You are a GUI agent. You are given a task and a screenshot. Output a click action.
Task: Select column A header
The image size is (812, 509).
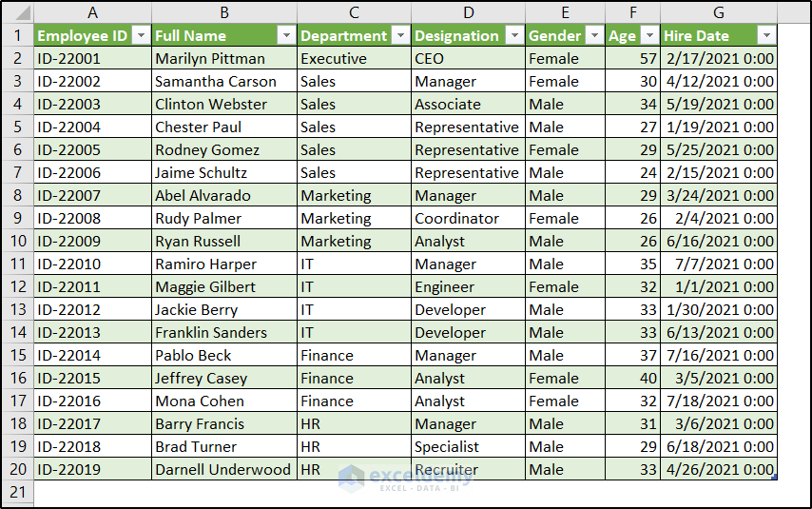point(92,12)
